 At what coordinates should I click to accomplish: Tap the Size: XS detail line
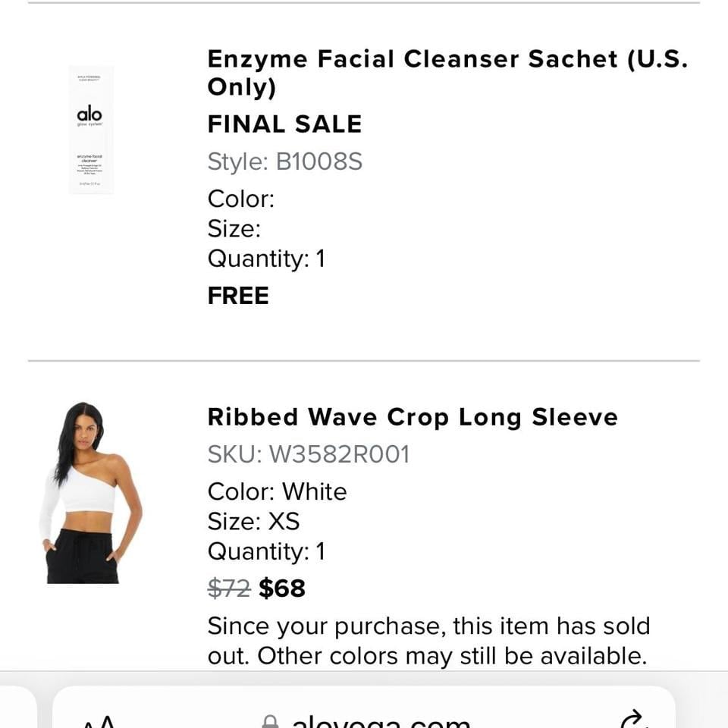coord(253,521)
